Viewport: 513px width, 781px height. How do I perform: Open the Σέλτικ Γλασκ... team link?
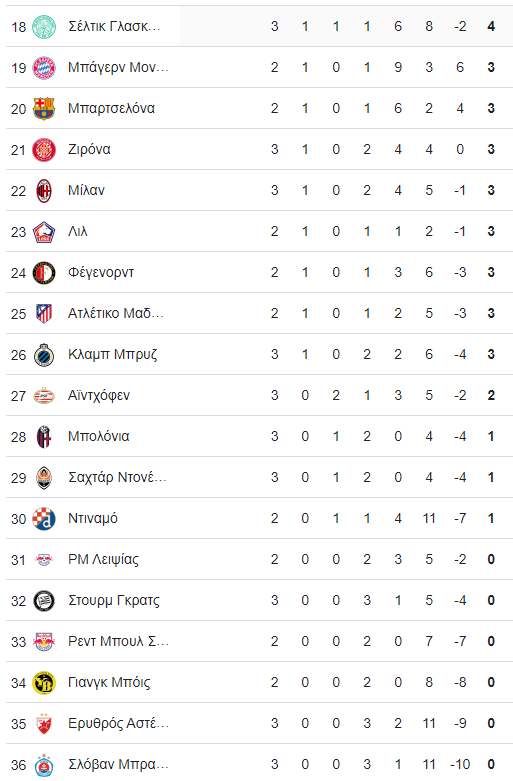pos(114,26)
